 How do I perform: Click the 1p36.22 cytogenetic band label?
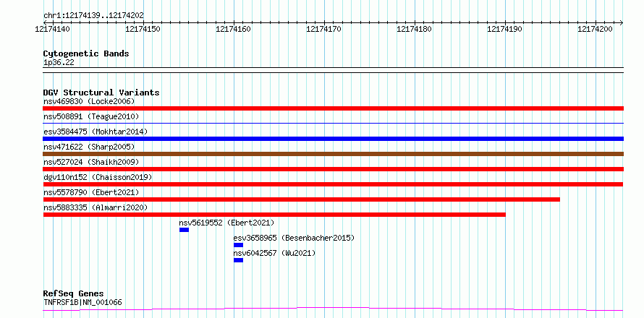(59, 63)
